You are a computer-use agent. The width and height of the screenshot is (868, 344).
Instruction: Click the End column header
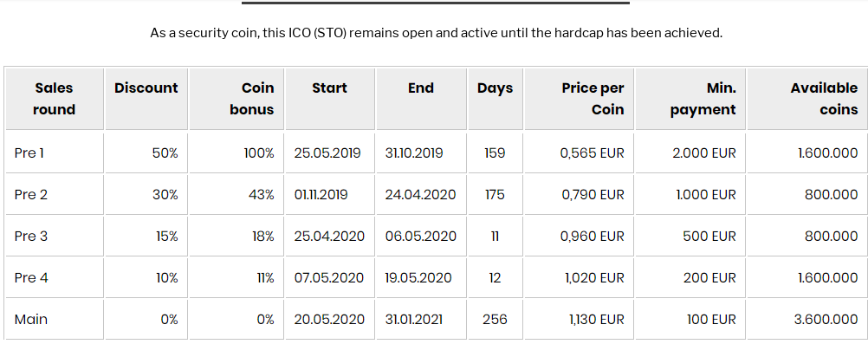pyautogui.click(x=421, y=99)
